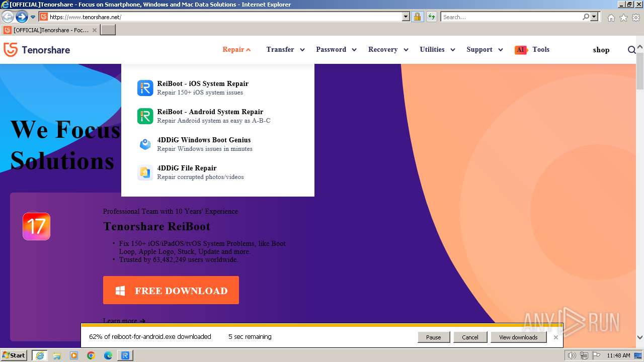Click the FREE DOWNLOAD button
This screenshot has height=362, width=644.
pyautogui.click(x=171, y=290)
